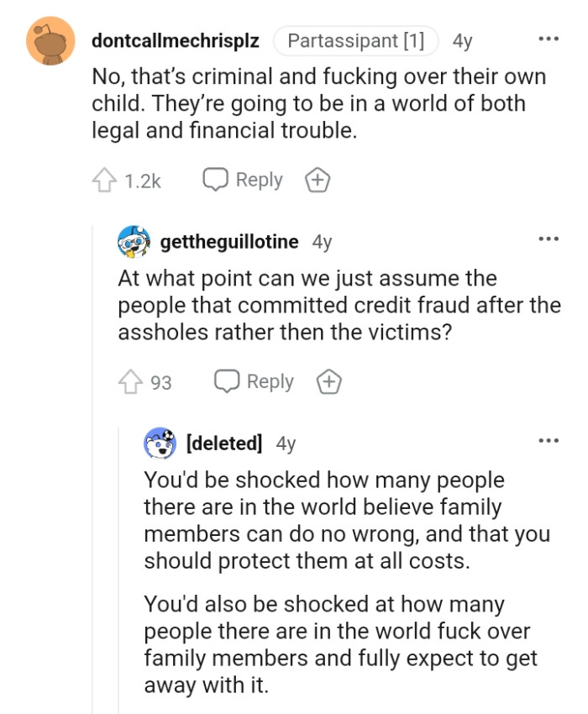Toggle upvote on gettheguillotine's comment
This screenshot has width=588, height=714.
coord(129,381)
